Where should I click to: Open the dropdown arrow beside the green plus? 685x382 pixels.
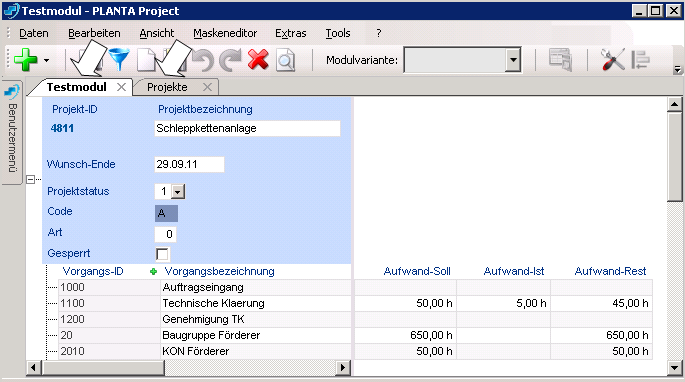coord(46,61)
